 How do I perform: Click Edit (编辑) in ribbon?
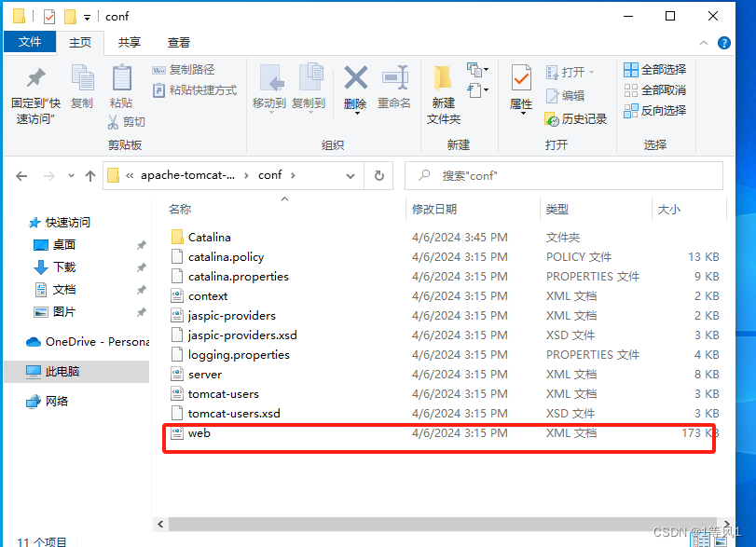(x=565, y=96)
